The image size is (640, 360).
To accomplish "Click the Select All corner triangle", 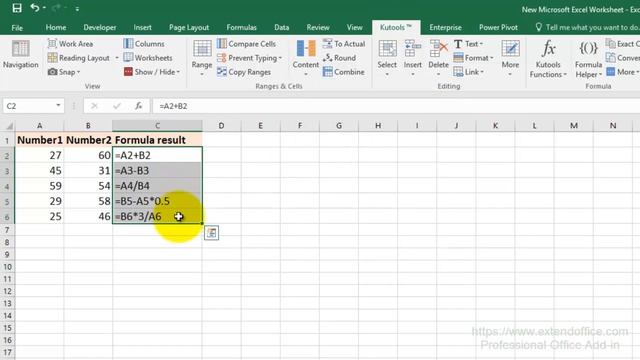I will (x=8, y=126).
